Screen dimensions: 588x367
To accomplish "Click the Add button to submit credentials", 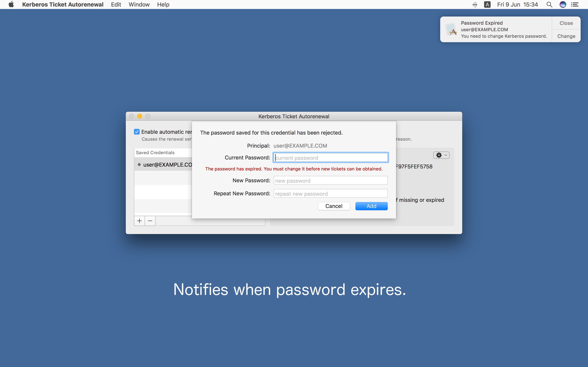I will click(x=371, y=206).
